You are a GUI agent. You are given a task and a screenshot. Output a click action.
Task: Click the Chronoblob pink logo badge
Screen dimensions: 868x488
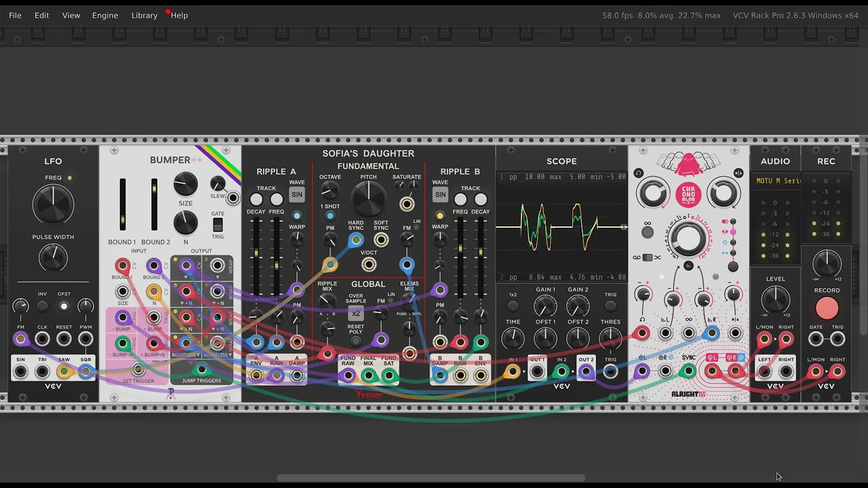[x=688, y=195]
